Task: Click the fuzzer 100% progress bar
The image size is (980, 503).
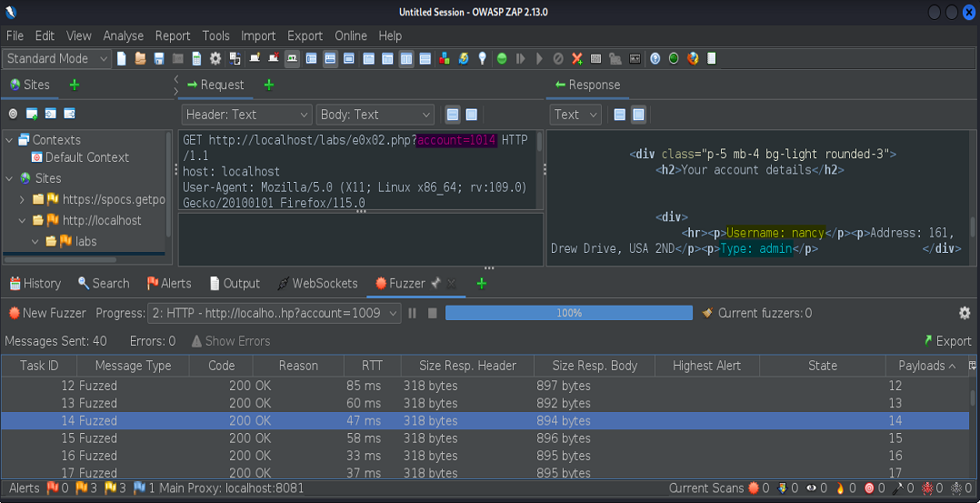Action: point(569,313)
